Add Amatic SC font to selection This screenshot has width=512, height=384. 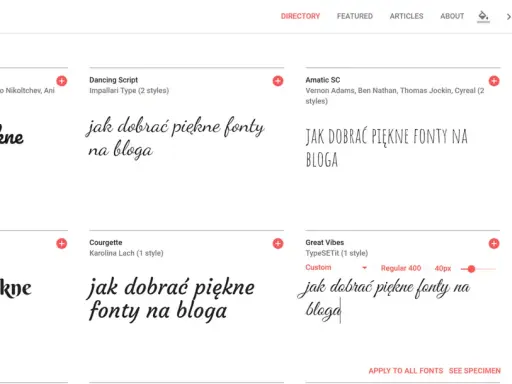[x=494, y=81]
